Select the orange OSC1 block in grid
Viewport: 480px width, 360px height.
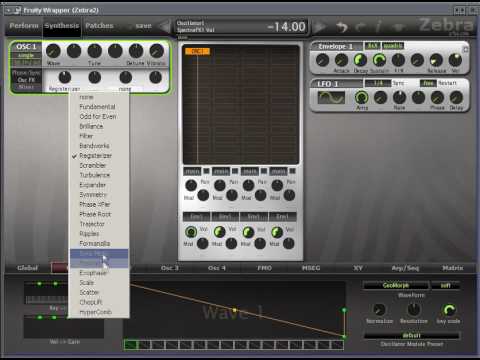[x=197, y=51]
